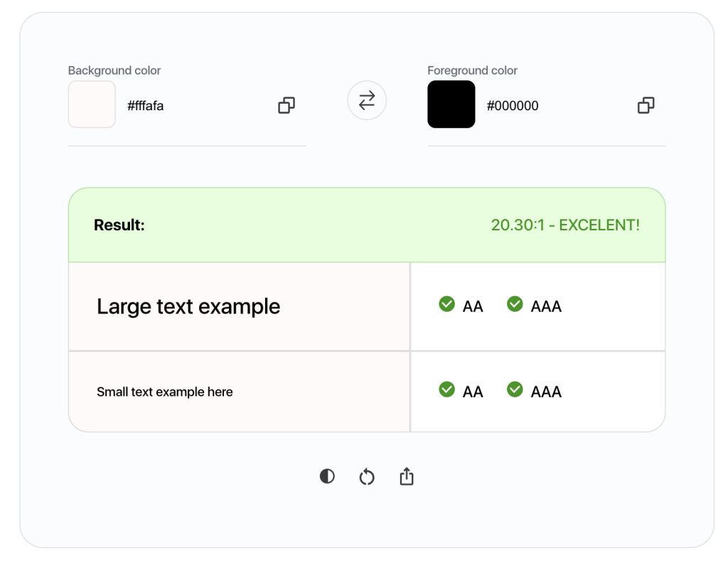Image resolution: width=728 pixels, height=565 pixels.
Task: Click the green checkmark next to AAA
Action: (515, 304)
